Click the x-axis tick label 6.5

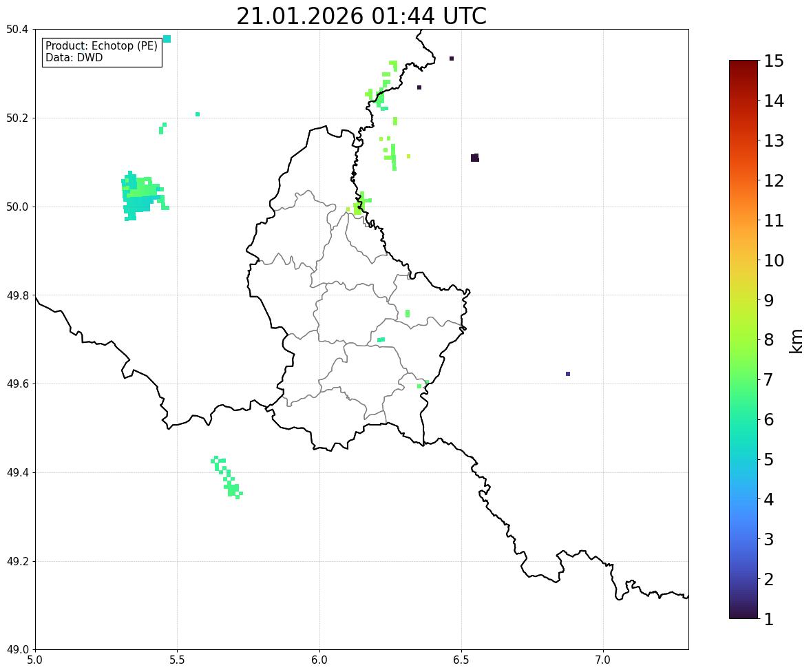tap(461, 660)
